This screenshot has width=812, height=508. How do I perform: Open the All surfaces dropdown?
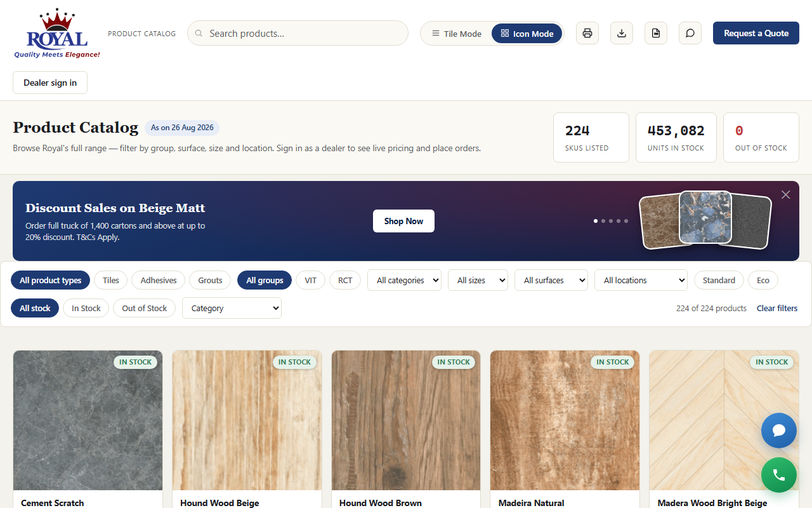(551, 280)
